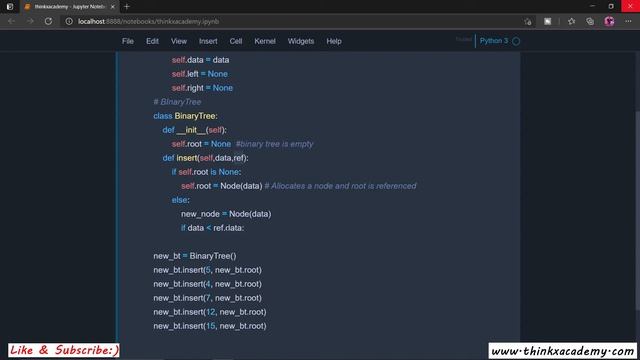Screen dimensions: 640x360
Task: Click the line 'new_bt.insert(5, new_bt.root)'
Action: click(207, 270)
